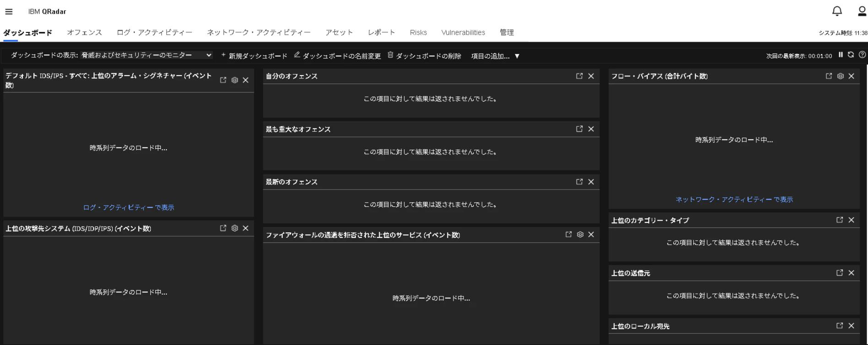Open settings for フロー・バイアス widget

(840, 76)
